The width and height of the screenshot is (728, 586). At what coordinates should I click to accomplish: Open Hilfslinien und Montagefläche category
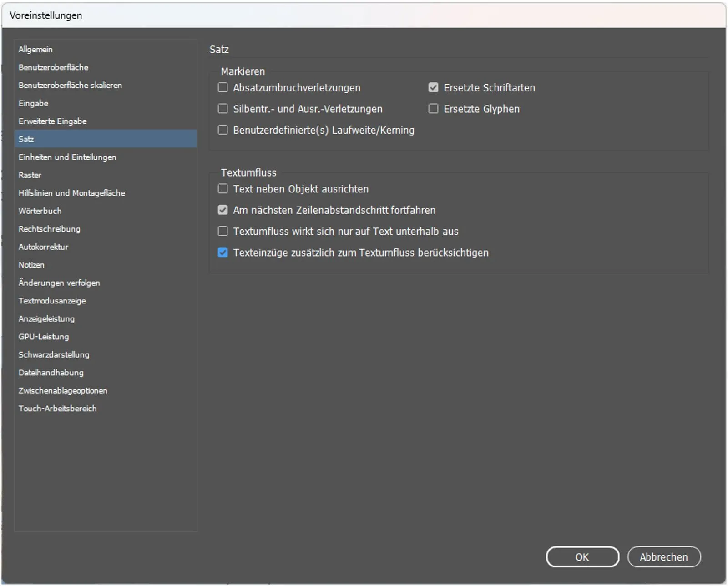(71, 193)
